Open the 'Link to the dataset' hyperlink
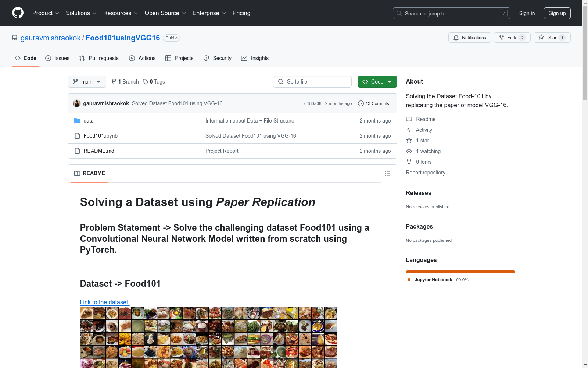Screen dimensions: 588x368 pyautogui.click(x=105, y=302)
